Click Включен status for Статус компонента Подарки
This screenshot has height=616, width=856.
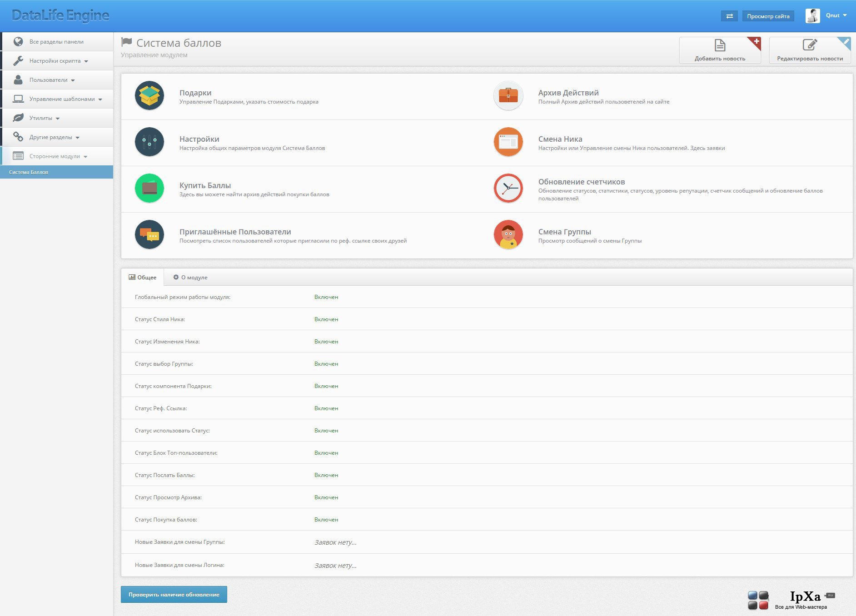(x=326, y=386)
